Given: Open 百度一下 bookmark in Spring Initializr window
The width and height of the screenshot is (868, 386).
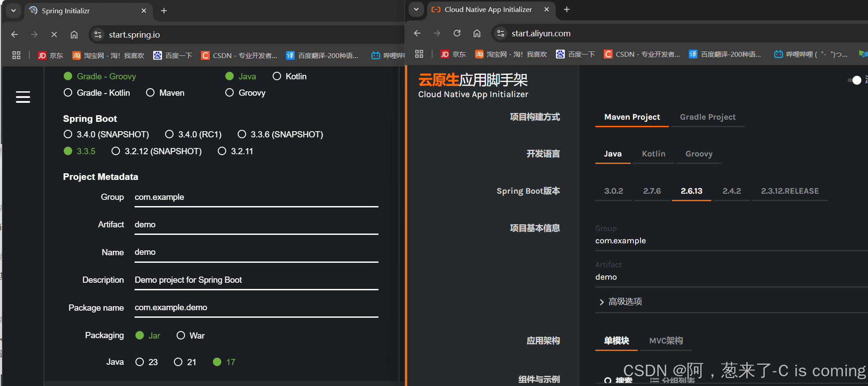Looking at the screenshot, I should [x=173, y=55].
